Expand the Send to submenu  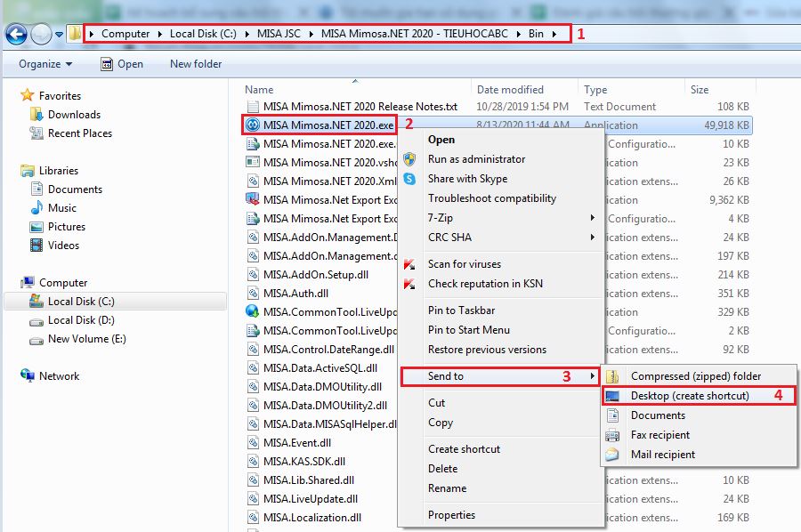point(592,376)
